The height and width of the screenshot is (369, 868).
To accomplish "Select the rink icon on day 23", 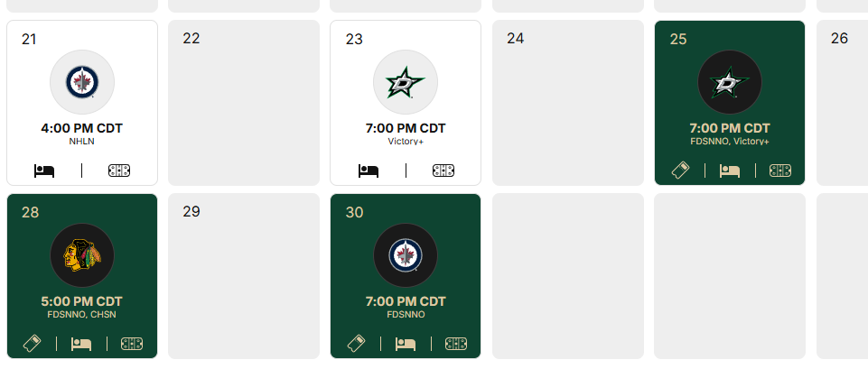I will [x=443, y=171].
